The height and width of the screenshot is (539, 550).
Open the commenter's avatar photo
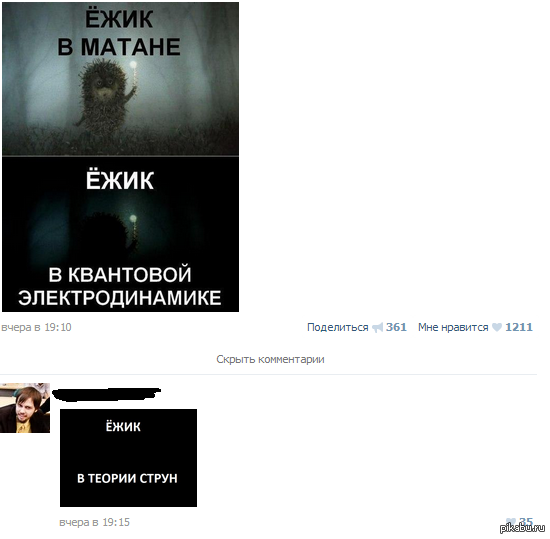pos(25,408)
